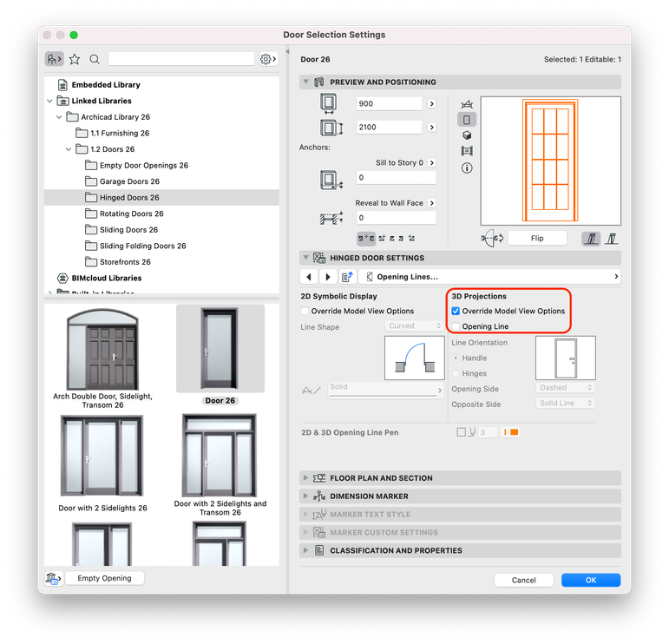Click the Cancel button
Viewport: 669px width, 644px height.
523,580
